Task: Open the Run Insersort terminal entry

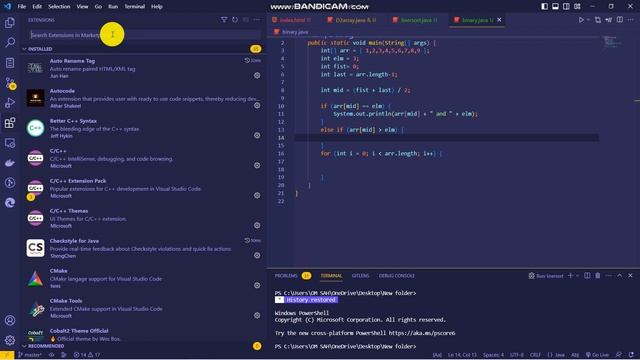Action: point(546,276)
